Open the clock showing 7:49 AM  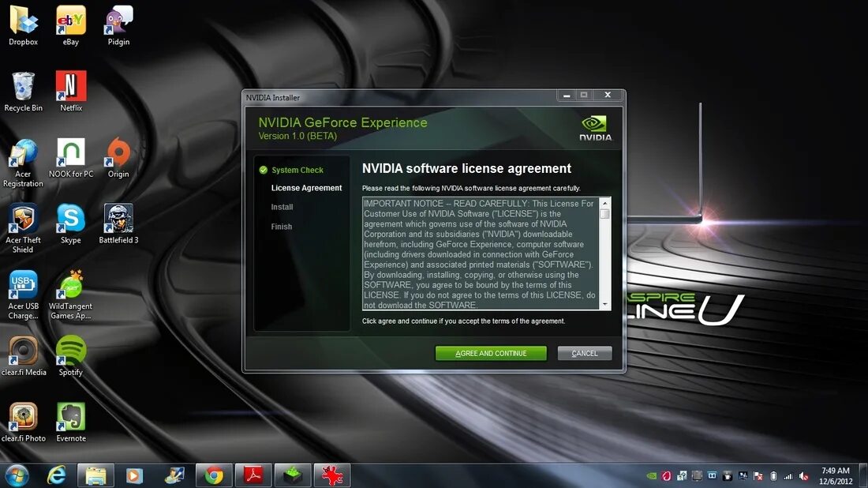(836, 476)
